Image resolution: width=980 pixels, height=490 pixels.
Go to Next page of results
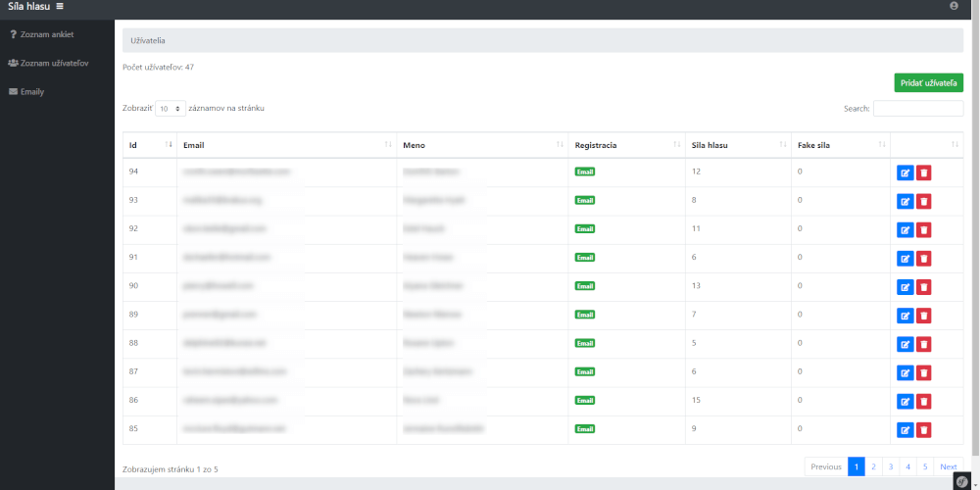coord(948,466)
